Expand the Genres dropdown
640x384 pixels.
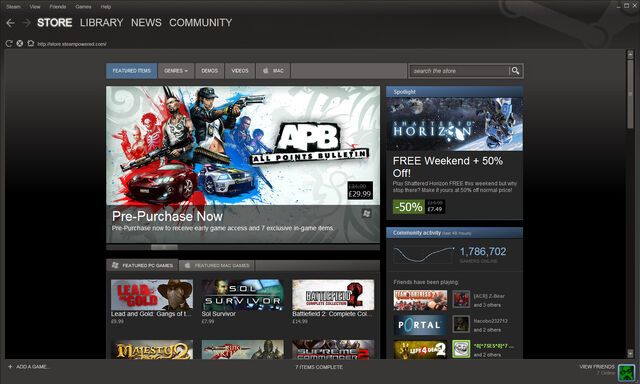[x=176, y=71]
